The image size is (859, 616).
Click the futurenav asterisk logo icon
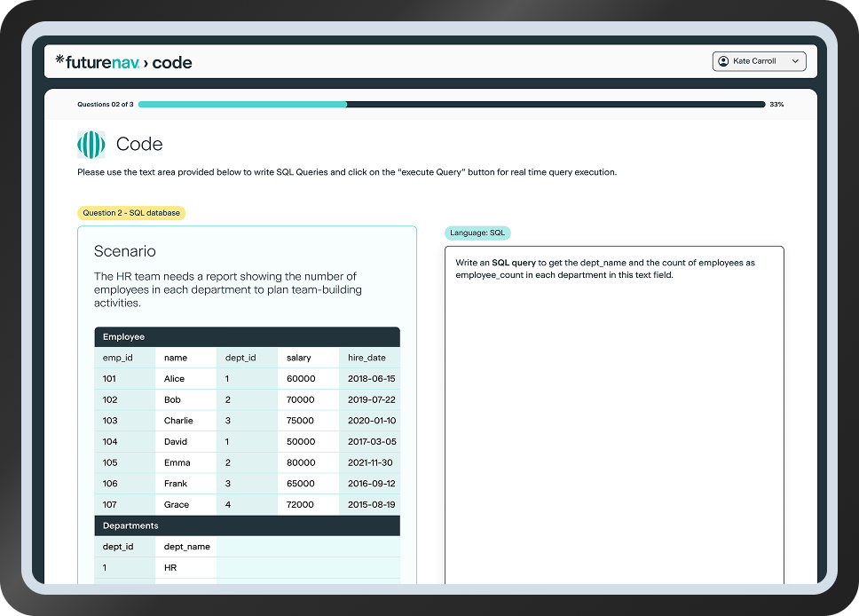point(59,61)
